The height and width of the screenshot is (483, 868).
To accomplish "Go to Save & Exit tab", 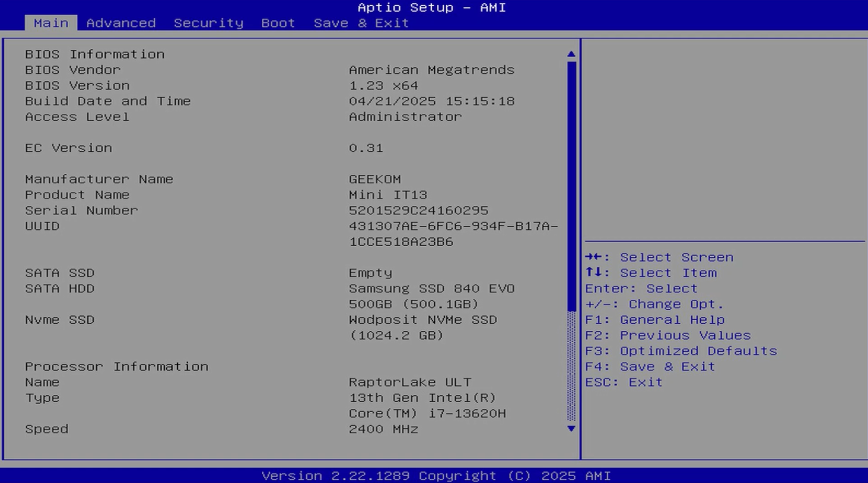I will click(361, 23).
